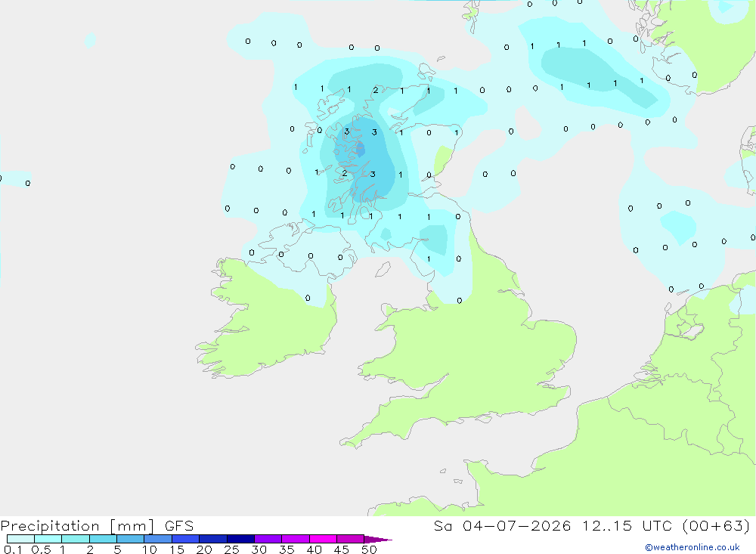Click the '25' legend scale value
The height and width of the screenshot is (554, 756).
click(x=231, y=549)
